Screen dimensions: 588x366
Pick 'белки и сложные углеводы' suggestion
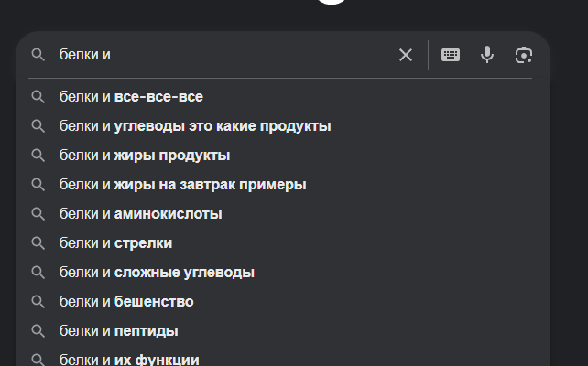(157, 272)
